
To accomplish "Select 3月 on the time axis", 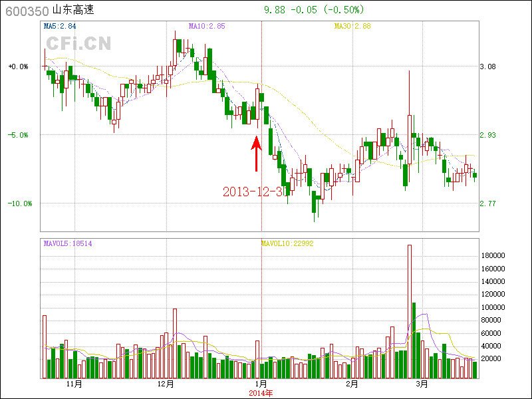I will [421, 384].
